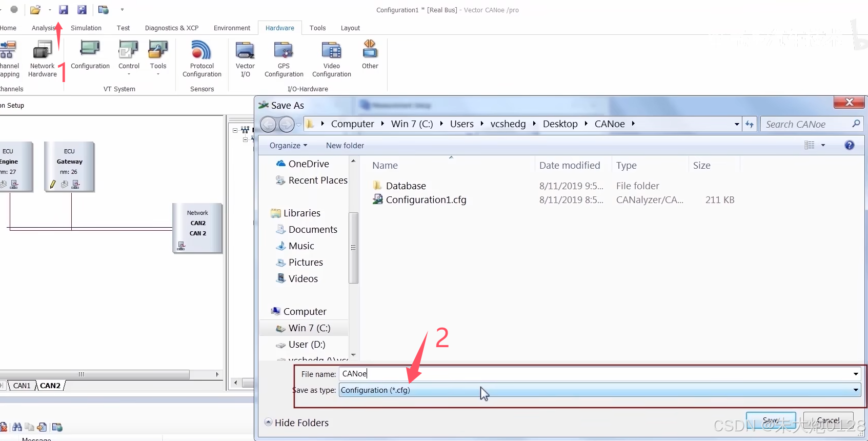Click the binoculars find icon in bottom toolbar
868x441 pixels.
[x=17, y=427]
